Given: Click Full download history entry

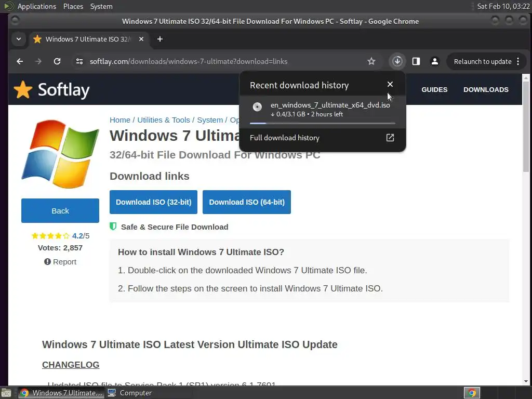Looking at the screenshot, I should pos(322,138).
